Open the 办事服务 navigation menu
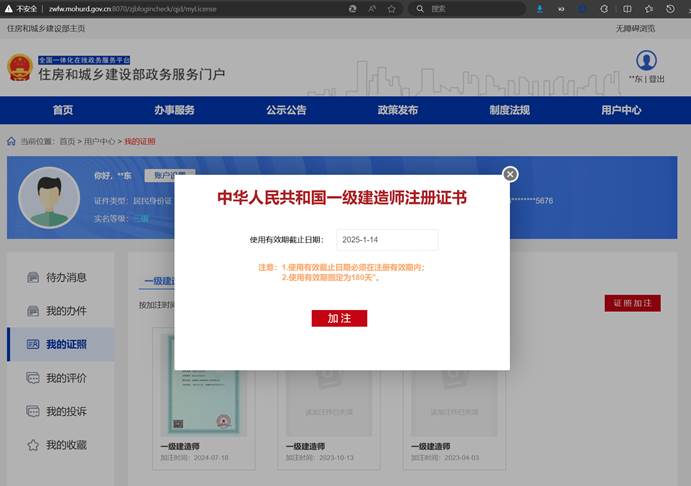Image resolution: width=691 pixels, height=486 pixels. 174,110
